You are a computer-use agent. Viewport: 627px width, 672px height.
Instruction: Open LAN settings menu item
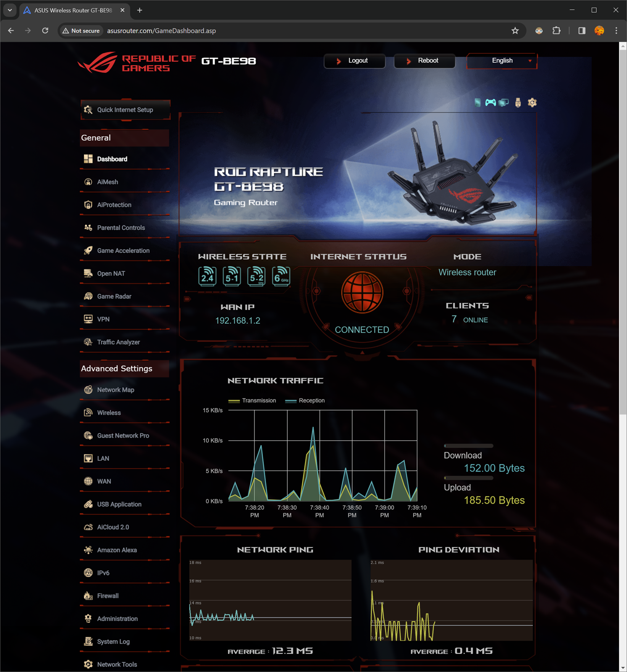pos(125,459)
